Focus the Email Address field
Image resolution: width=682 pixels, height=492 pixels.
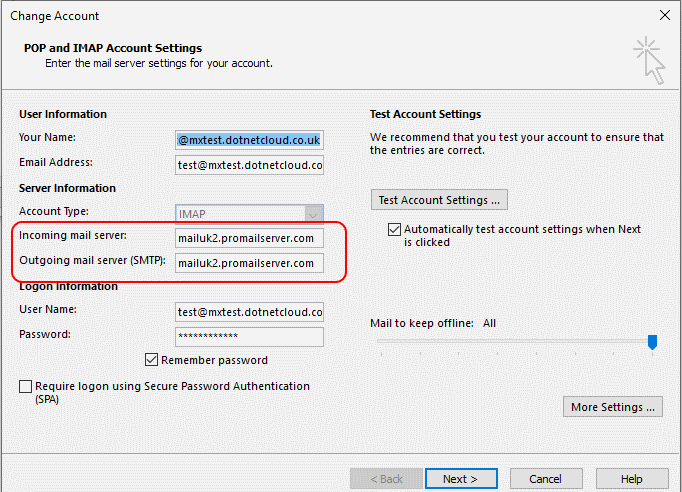[x=249, y=165]
